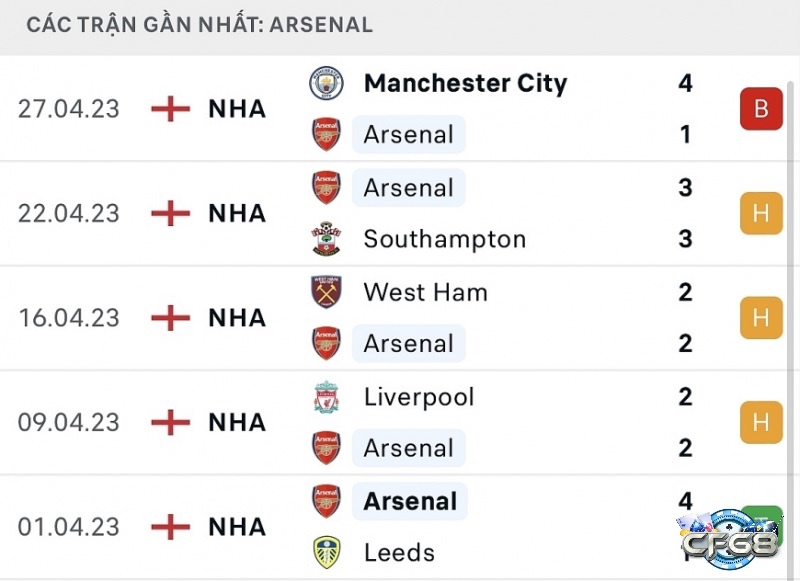800x581 pixels.
Task: Click the red B result badge
Action: point(761,109)
